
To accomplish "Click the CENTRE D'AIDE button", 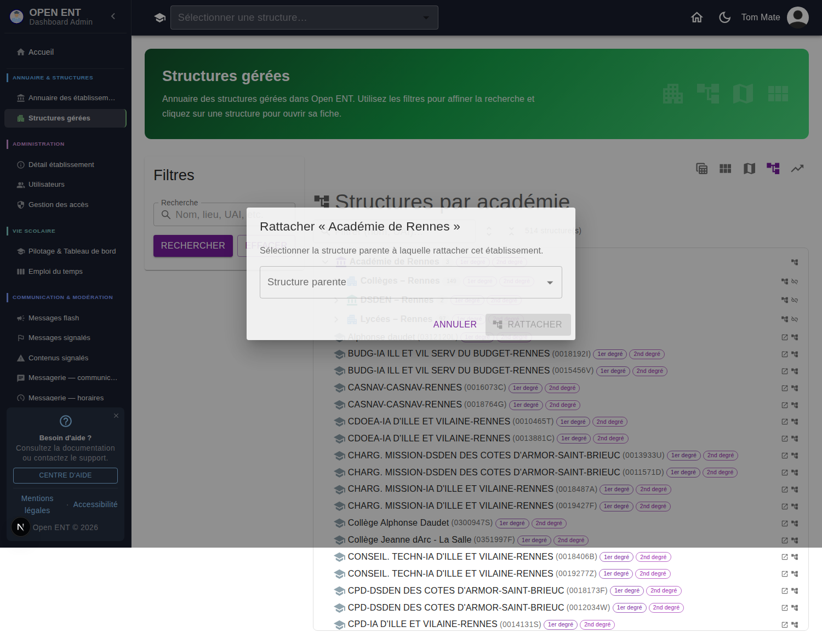I will (x=65, y=475).
